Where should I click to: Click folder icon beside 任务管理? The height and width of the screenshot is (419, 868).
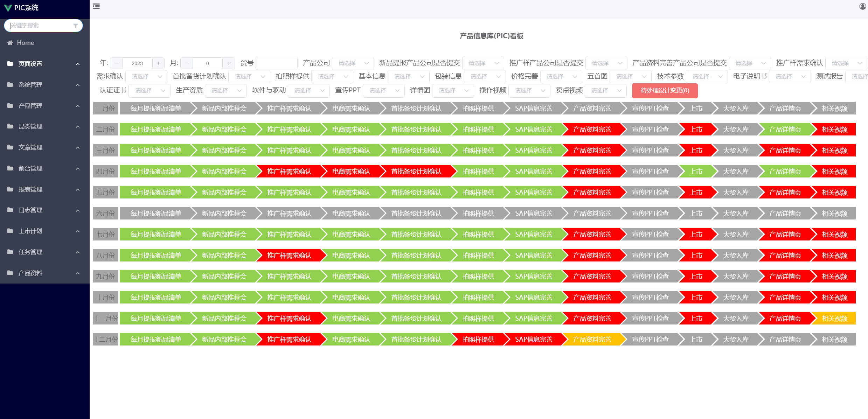[10, 252]
